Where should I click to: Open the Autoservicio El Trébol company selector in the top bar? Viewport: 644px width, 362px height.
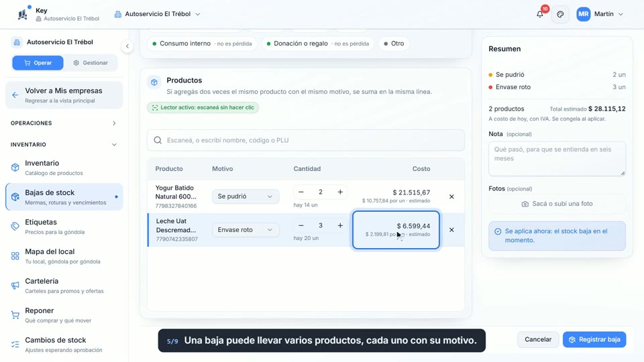click(x=157, y=14)
